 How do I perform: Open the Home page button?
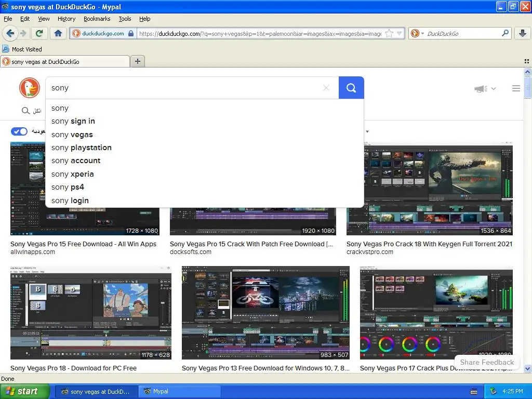pos(58,33)
